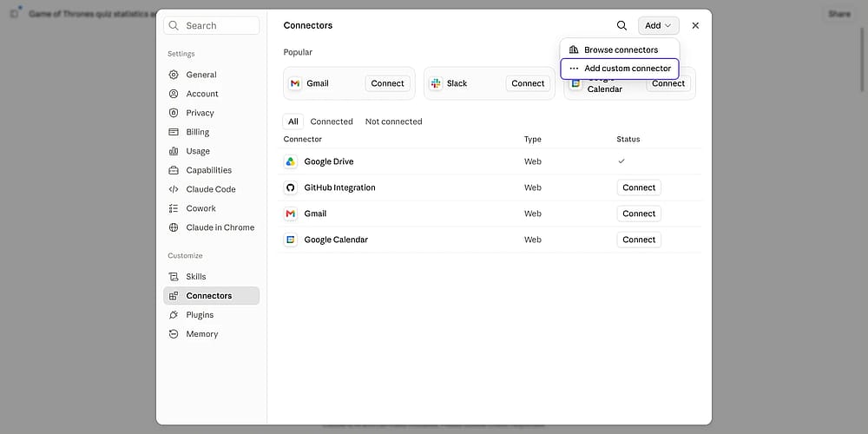Click the Status column header
This screenshot has height=434, width=868.
(628, 140)
